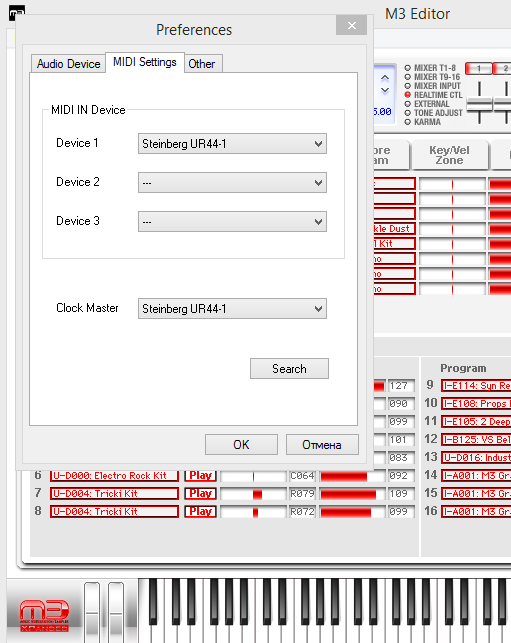Select track 10 program I-E108 Props

pyautogui.click(x=476, y=404)
